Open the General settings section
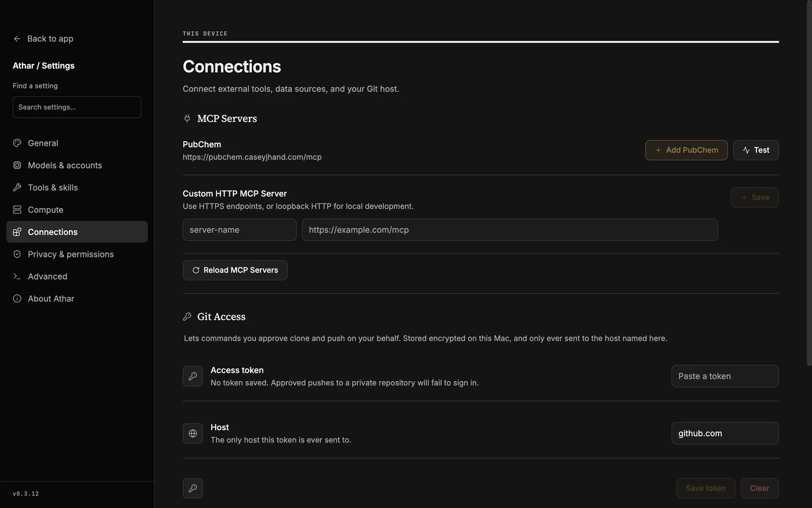Image resolution: width=812 pixels, height=508 pixels. [x=77, y=143]
